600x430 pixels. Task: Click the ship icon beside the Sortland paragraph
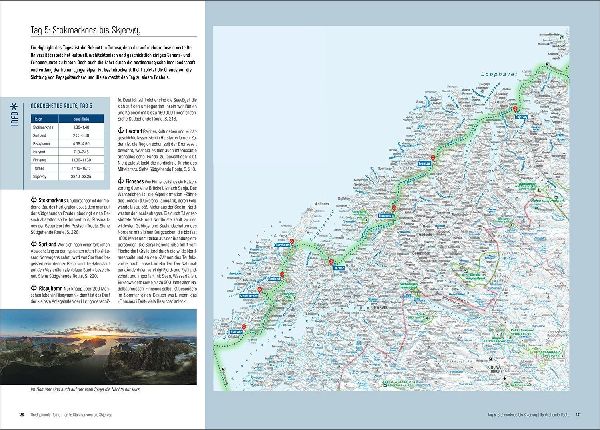point(34,244)
